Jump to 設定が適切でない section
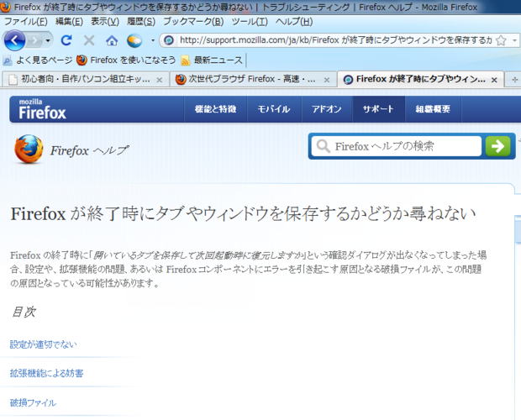Screen dimensions: 521x420 click(x=43, y=344)
